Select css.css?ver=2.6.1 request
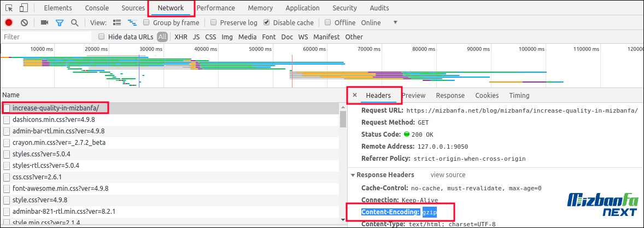The height and width of the screenshot is (228, 644). tap(169, 178)
